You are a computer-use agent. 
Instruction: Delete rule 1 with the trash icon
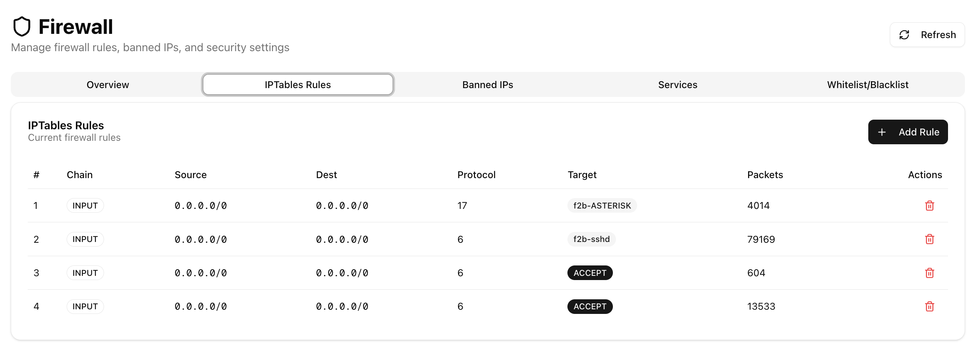point(929,206)
